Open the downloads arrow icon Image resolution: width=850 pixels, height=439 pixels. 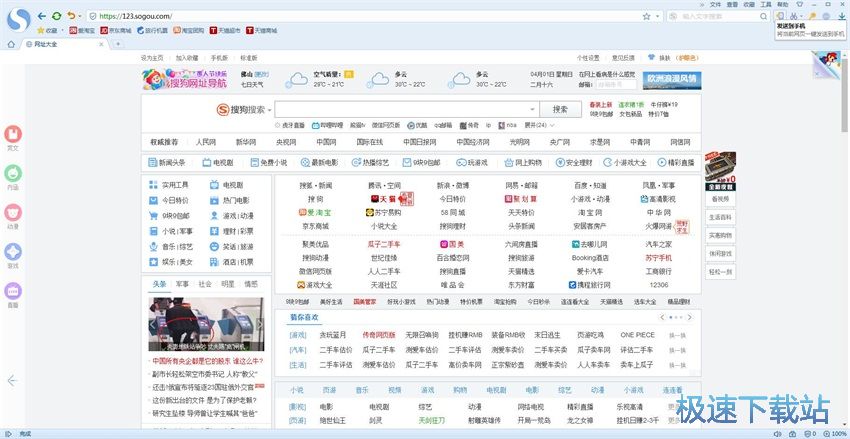coord(842,17)
